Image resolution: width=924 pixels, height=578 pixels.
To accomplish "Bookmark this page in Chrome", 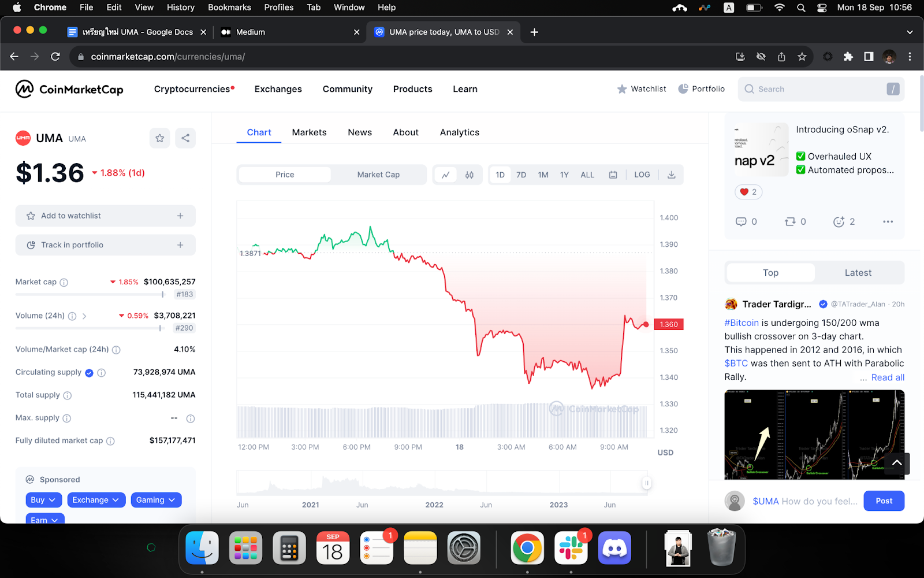I will (802, 57).
